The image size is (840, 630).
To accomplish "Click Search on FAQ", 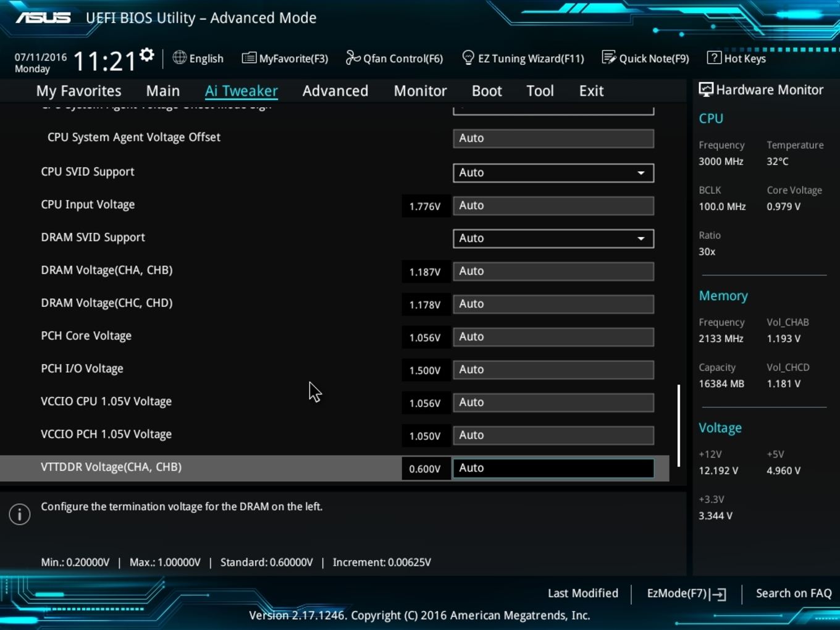I will click(x=794, y=593).
